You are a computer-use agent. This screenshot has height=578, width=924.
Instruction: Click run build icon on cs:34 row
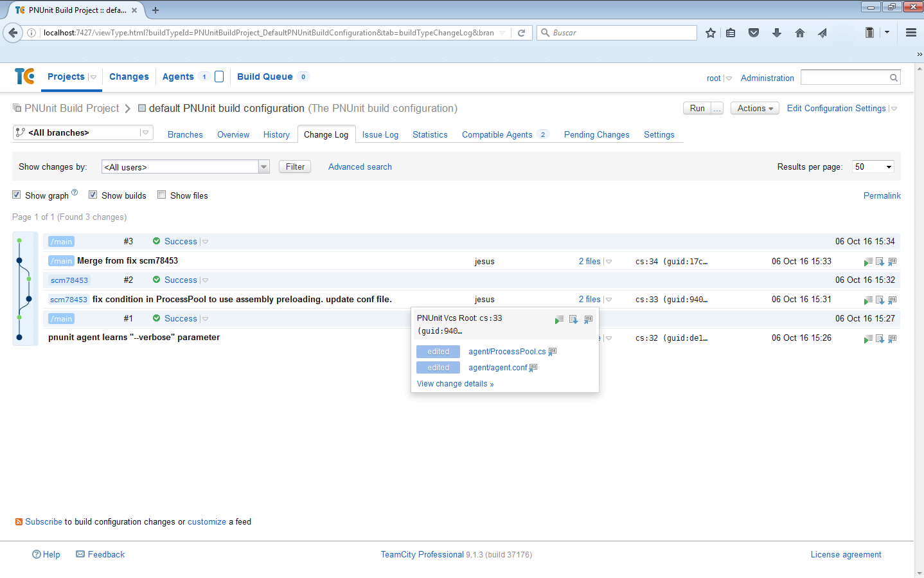point(868,262)
